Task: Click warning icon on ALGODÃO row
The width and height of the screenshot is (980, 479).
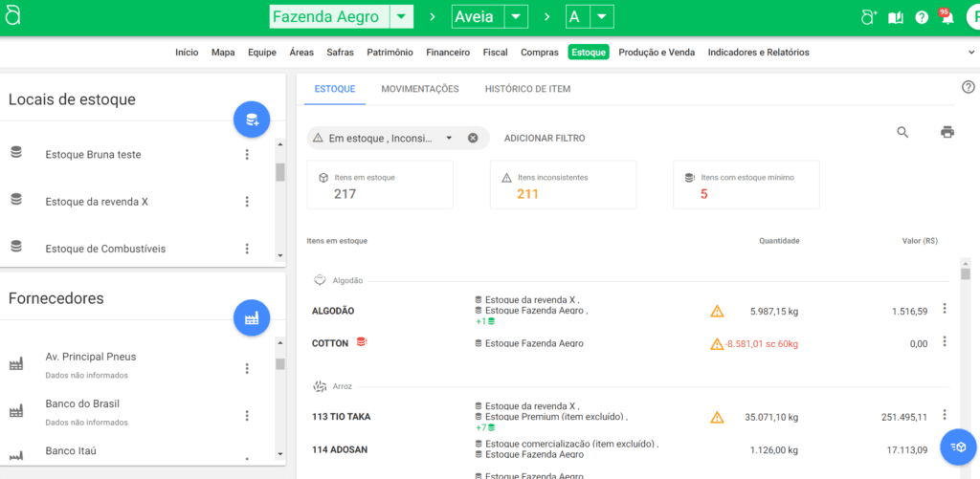Action: [x=717, y=311]
